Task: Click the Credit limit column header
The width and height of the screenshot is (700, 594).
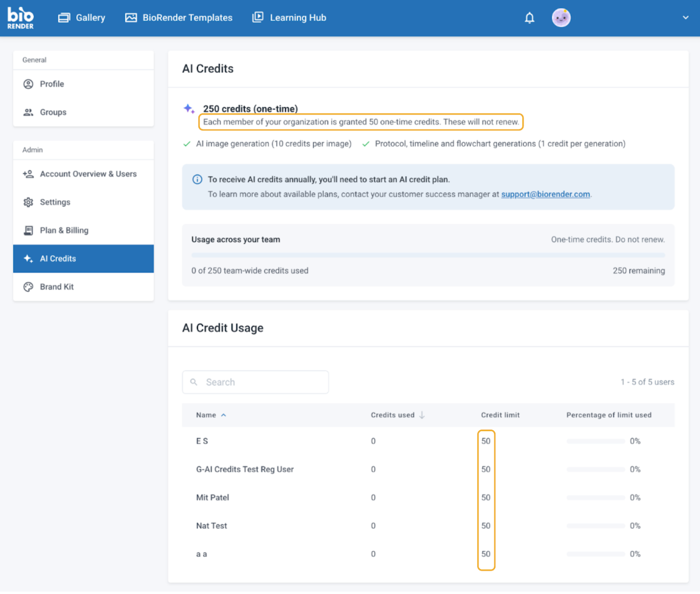Action: coord(500,415)
